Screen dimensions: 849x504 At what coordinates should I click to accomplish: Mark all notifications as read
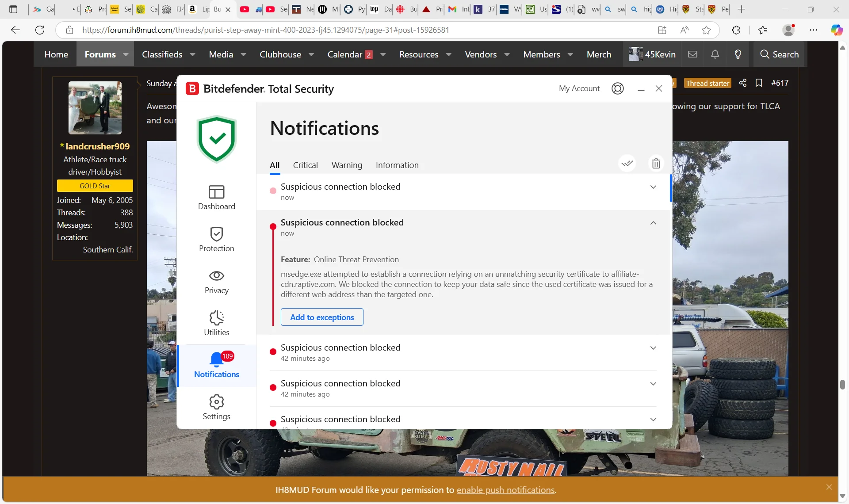tap(627, 164)
